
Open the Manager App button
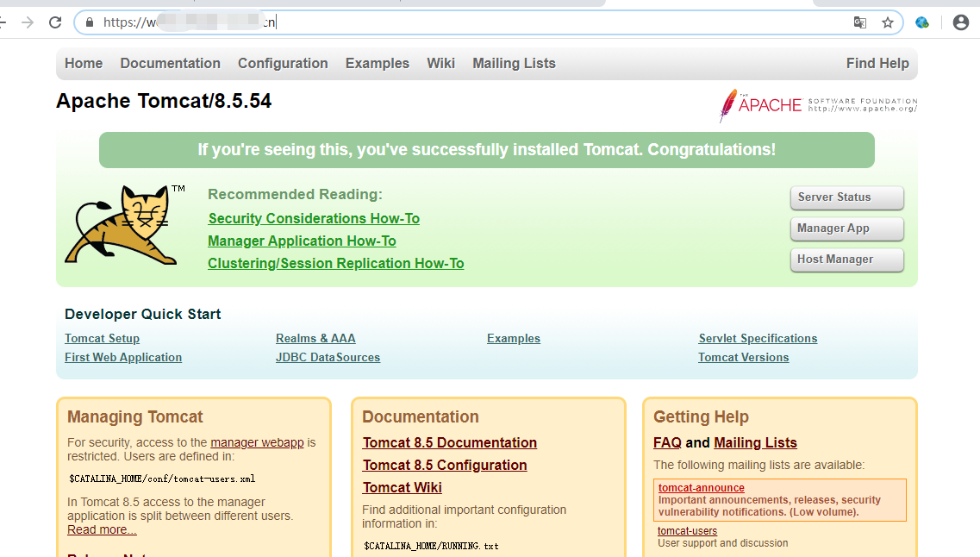point(847,228)
